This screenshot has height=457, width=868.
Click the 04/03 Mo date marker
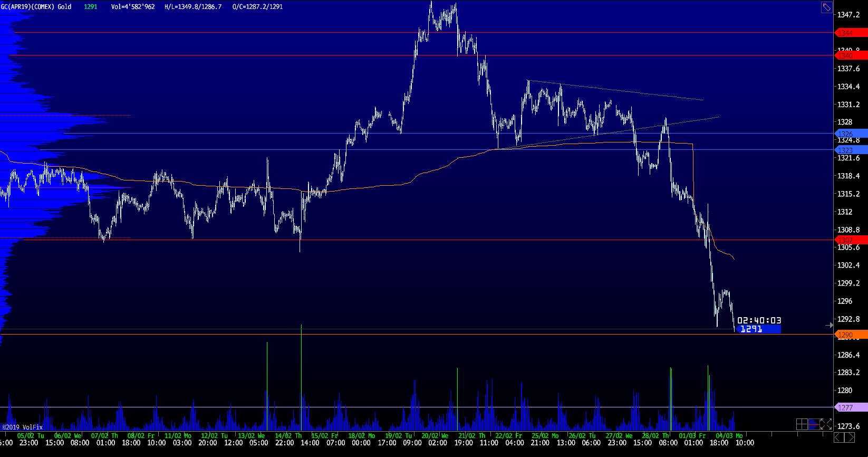[x=729, y=435]
